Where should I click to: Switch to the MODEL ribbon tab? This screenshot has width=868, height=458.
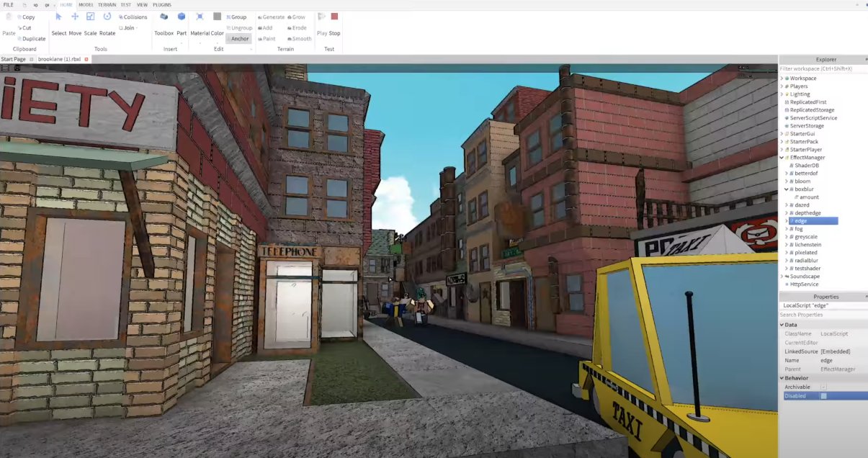tap(86, 5)
